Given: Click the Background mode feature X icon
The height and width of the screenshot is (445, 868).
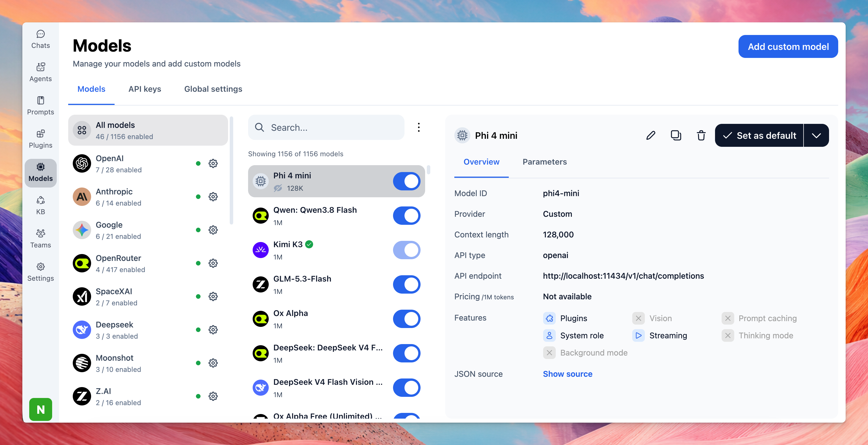Looking at the screenshot, I should [549, 353].
